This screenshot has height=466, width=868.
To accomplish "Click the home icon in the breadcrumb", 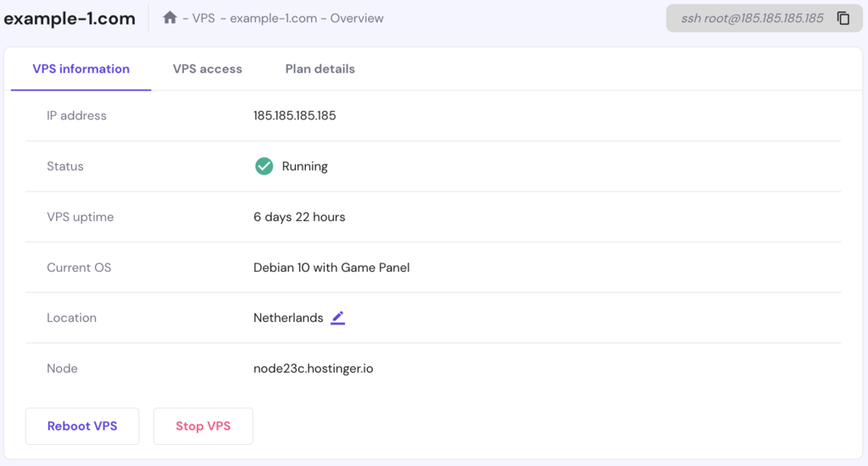I will (170, 18).
